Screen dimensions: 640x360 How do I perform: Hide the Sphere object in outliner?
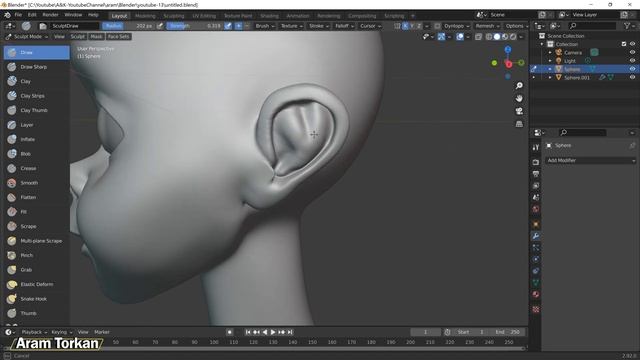click(x=632, y=69)
